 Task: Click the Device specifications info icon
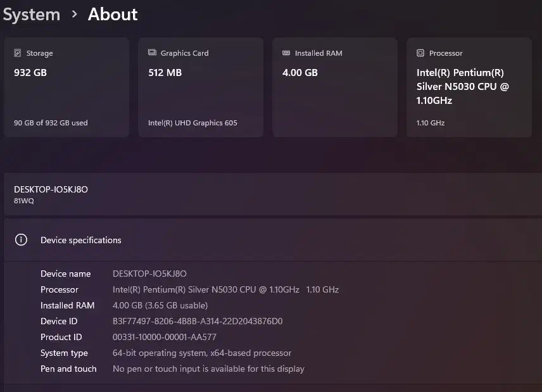click(x=22, y=240)
